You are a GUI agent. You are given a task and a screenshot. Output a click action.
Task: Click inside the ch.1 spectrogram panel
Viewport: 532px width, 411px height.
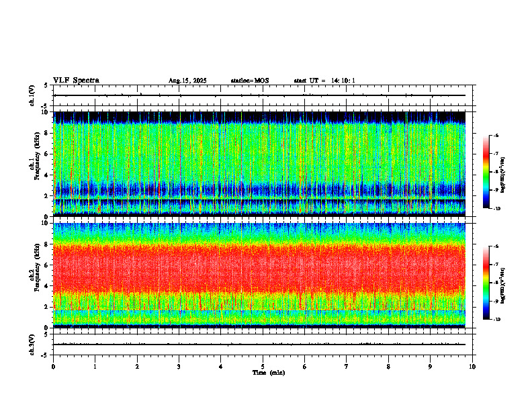[x=259, y=164]
